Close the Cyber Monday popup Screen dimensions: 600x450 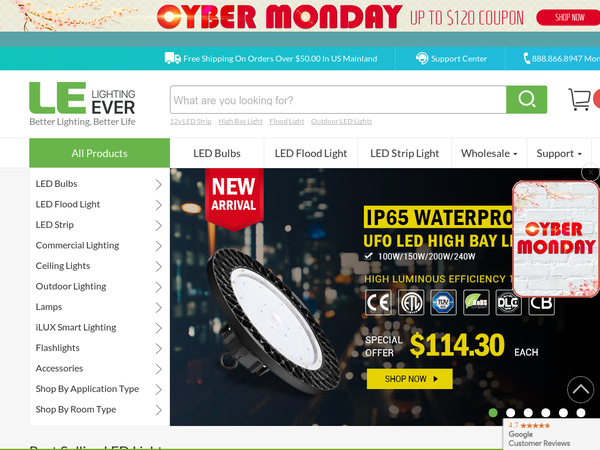(x=590, y=173)
